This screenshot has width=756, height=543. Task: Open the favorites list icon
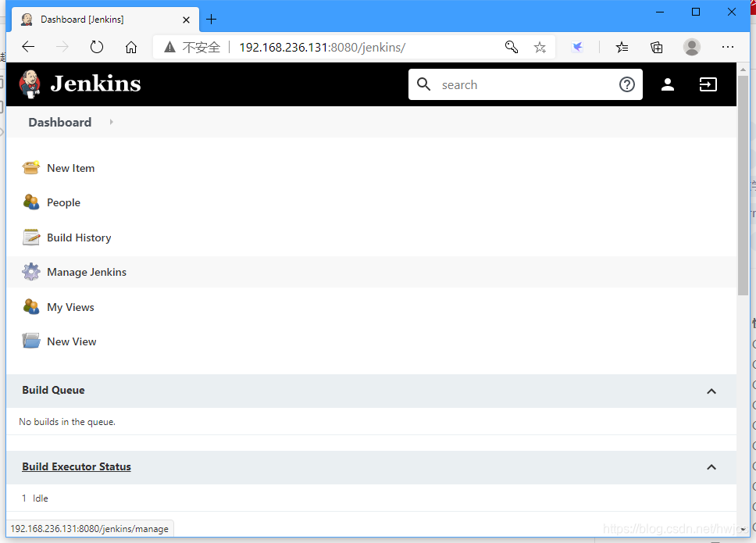[622, 47]
